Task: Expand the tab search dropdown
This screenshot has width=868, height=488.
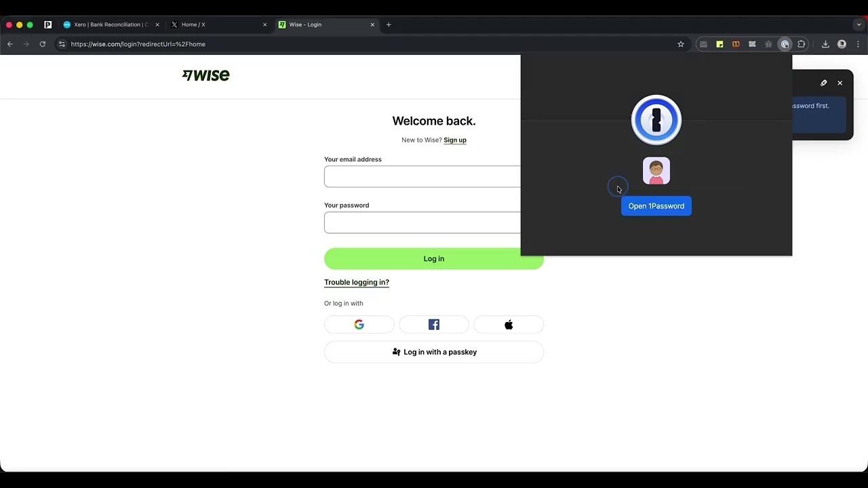Action: coord(859,24)
